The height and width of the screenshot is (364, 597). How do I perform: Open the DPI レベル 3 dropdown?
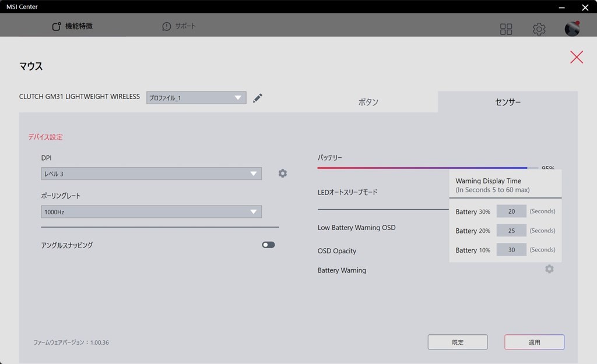coord(151,174)
